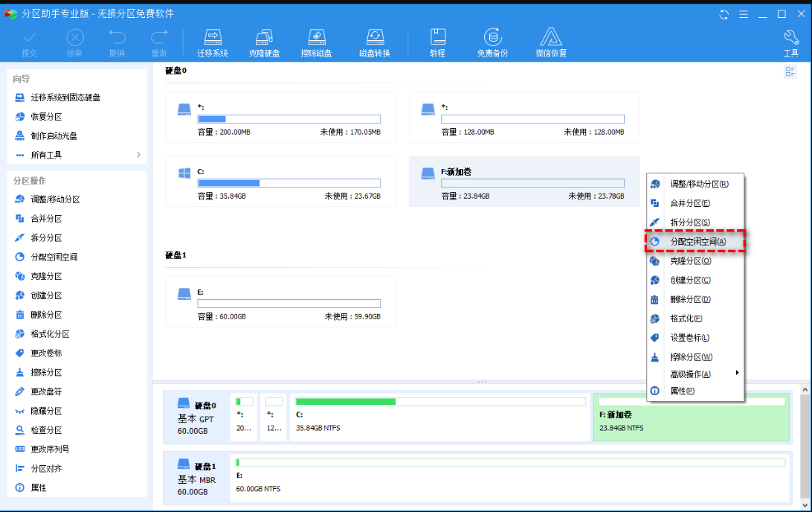Open 属性(P) in the context menu

tap(695, 391)
